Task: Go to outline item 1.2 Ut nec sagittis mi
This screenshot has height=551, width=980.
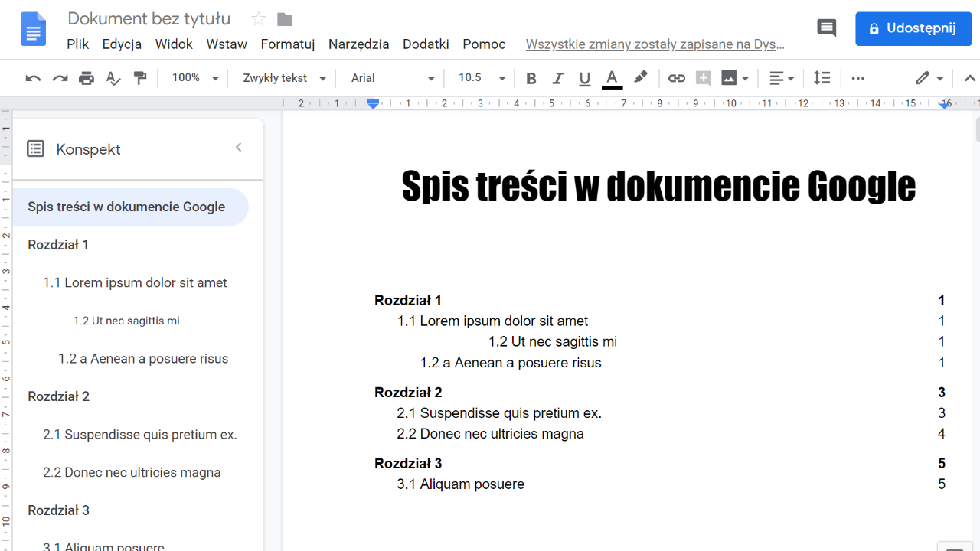Action: [126, 321]
